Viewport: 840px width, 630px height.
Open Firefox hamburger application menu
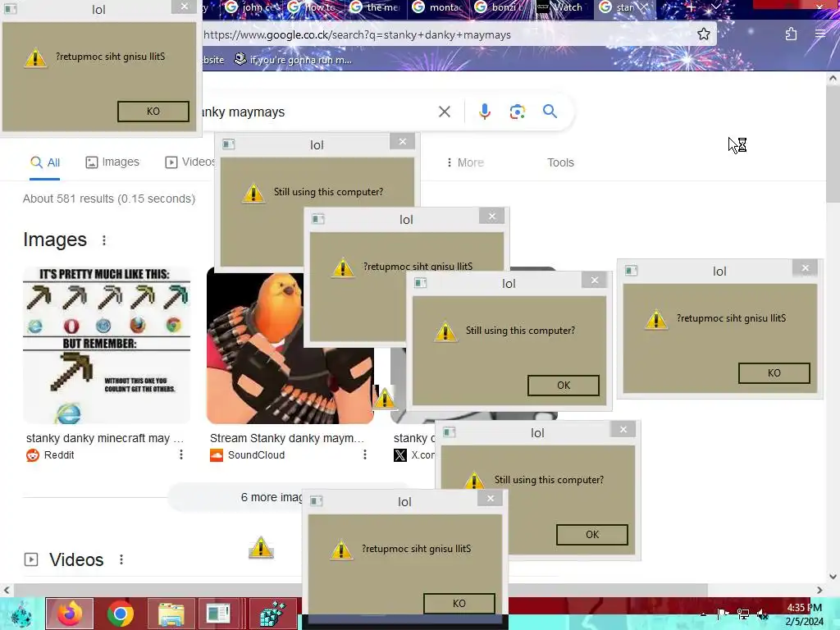[x=820, y=34]
